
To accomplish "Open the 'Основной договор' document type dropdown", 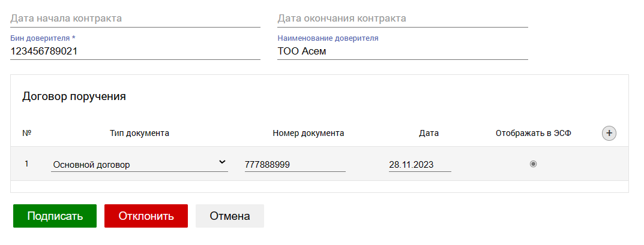I will point(139,165).
